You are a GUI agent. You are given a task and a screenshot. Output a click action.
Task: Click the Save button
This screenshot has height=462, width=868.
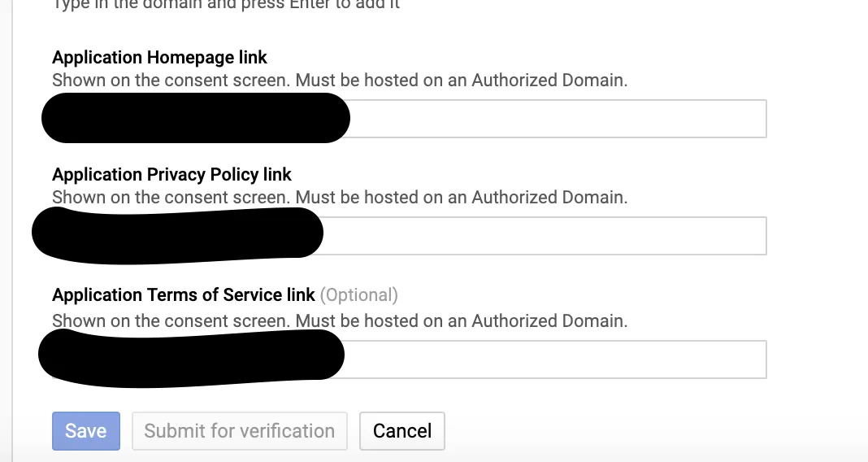pyautogui.click(x=86, y=431)
